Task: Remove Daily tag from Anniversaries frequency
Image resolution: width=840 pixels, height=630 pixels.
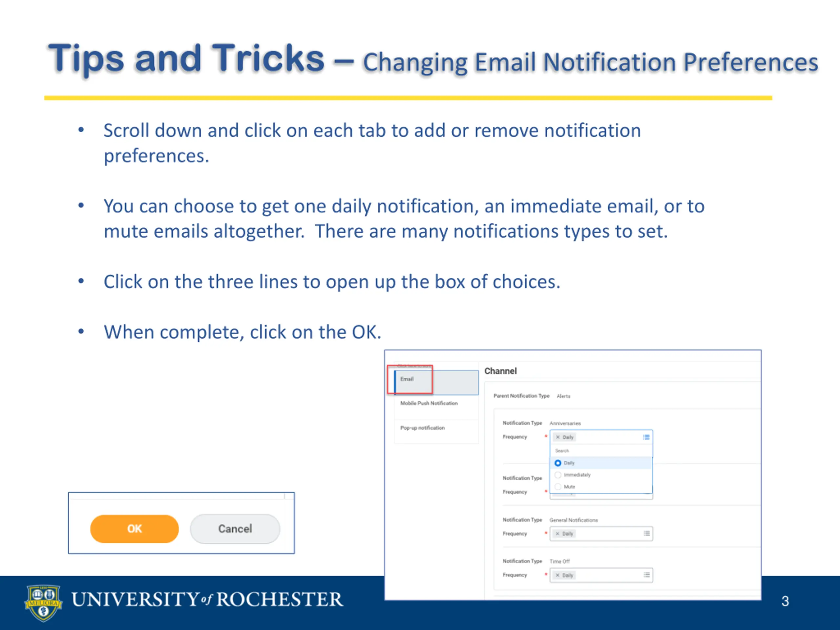Action: pos(558,437)
